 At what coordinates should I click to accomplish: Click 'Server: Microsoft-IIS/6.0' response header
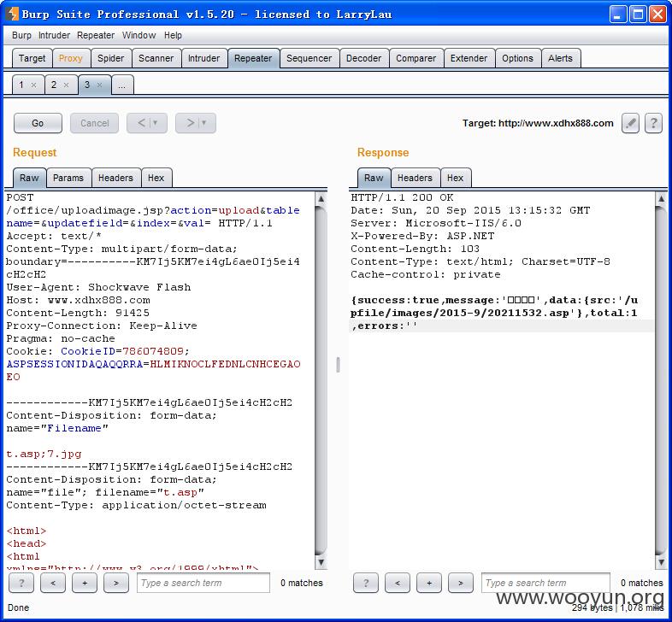click(436, 223)
